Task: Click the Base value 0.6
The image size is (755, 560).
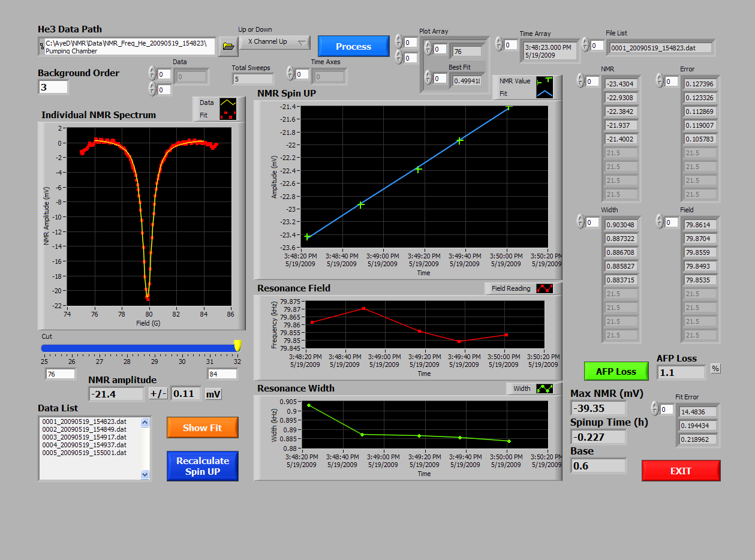Action: pyautogui.click(x=598, y=465)
